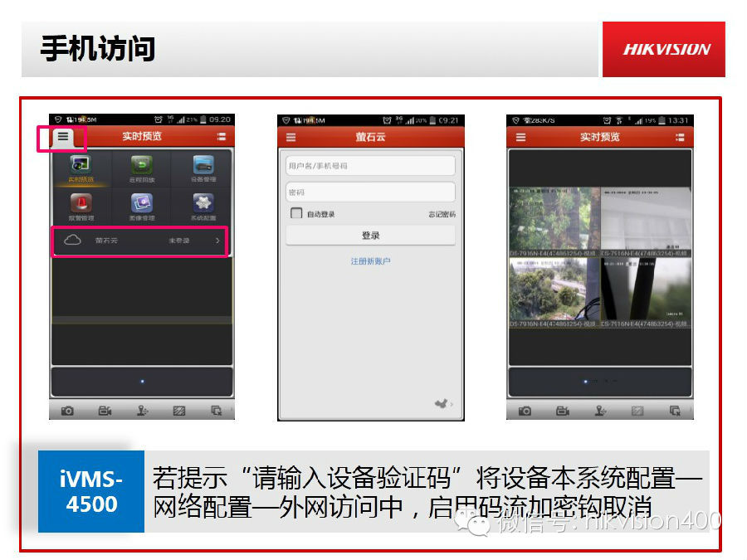Click the 用户名/手机号码 username input field
The image size is (747, 560).
tap(370, 166)
